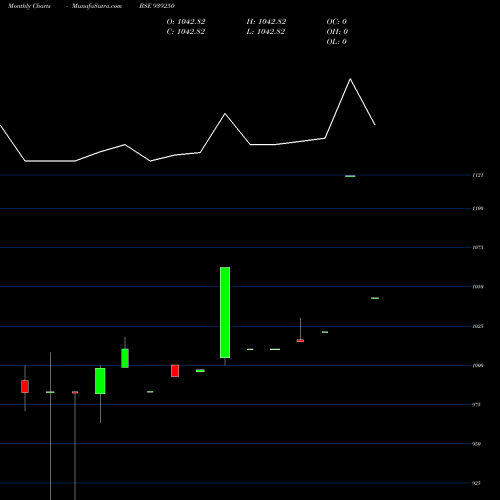Click the 975 price axis label

[x=477, y=405]
